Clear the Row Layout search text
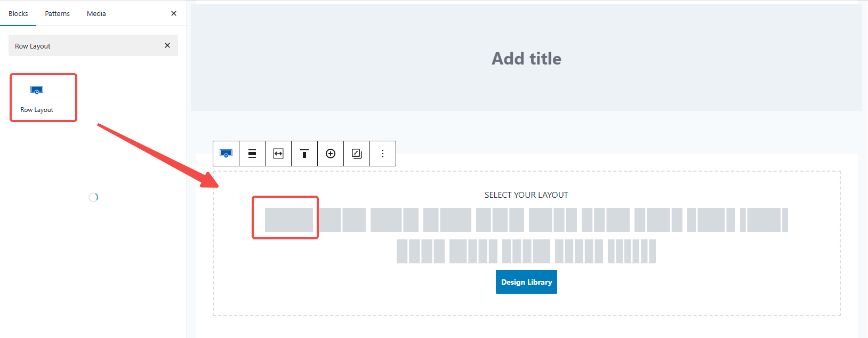The image size is (868, 338). point(167,45)
